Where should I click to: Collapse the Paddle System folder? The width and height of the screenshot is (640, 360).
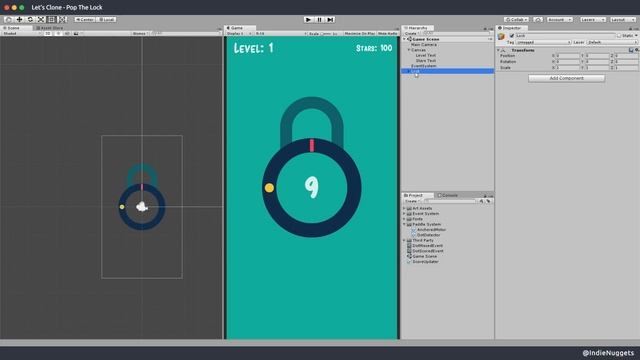405,224
